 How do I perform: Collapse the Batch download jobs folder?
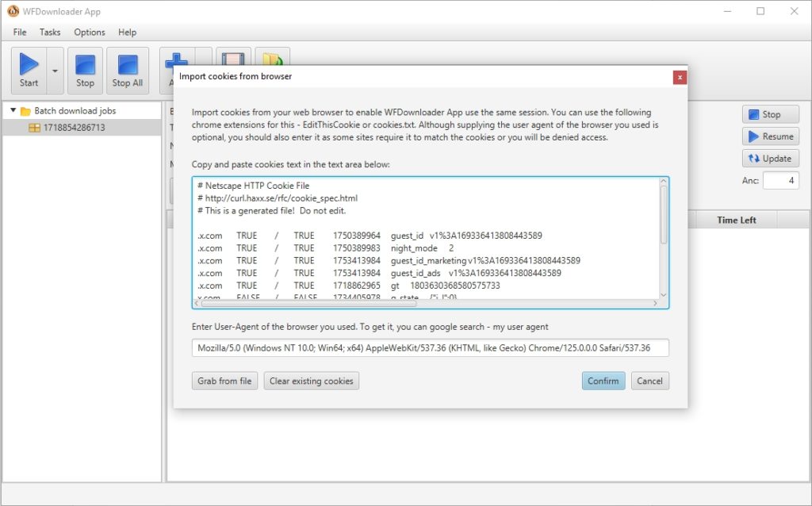(x=14, y=110)
